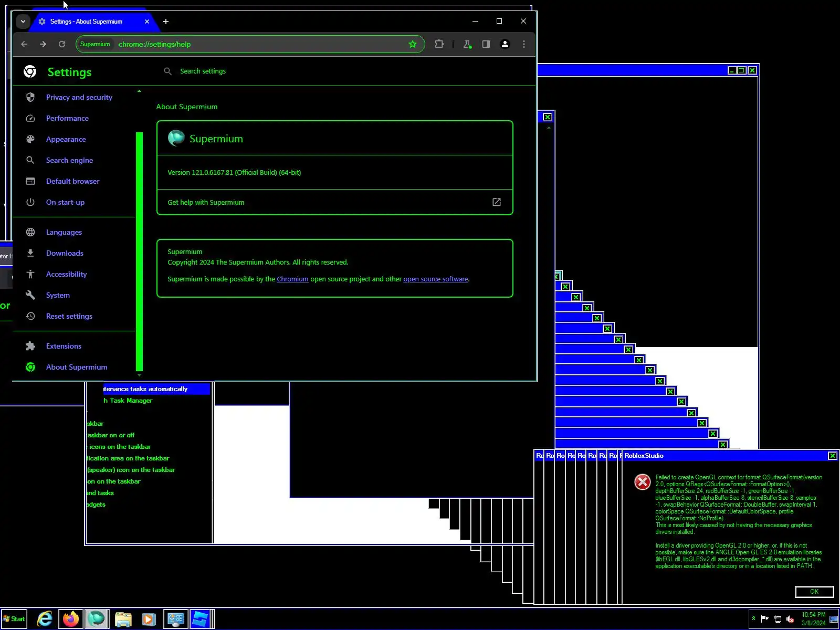840x630 pixels.
Task: Close the RobloxStudio error dialog
Action: [833, 456]
